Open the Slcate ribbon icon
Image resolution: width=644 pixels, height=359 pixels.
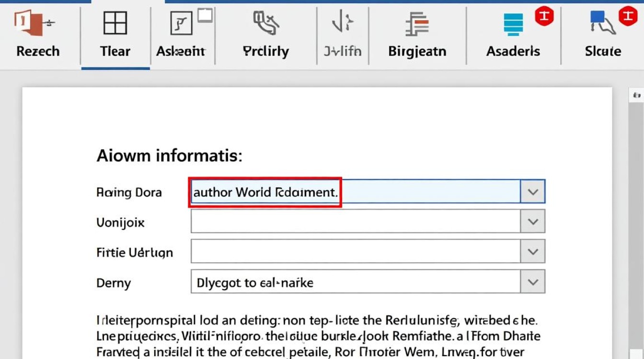(603, 22)
